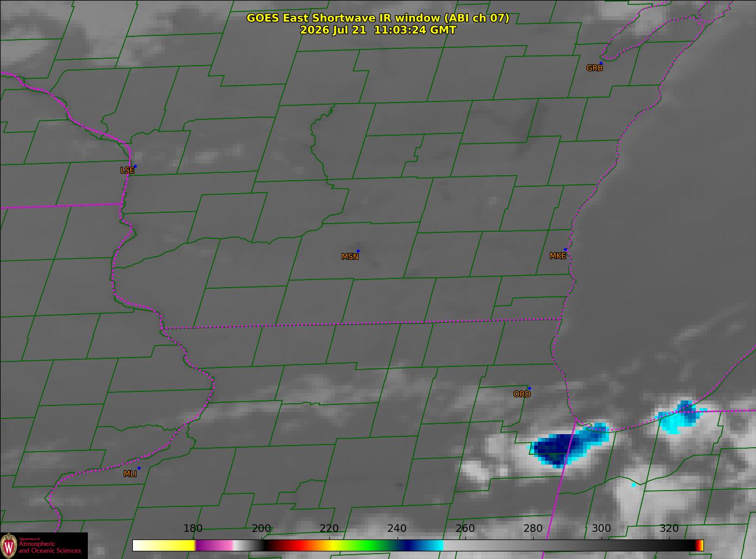Click the MLI station marker dot
The width and height of the screenshot is (756, 559).
click(x=139, y=468)
